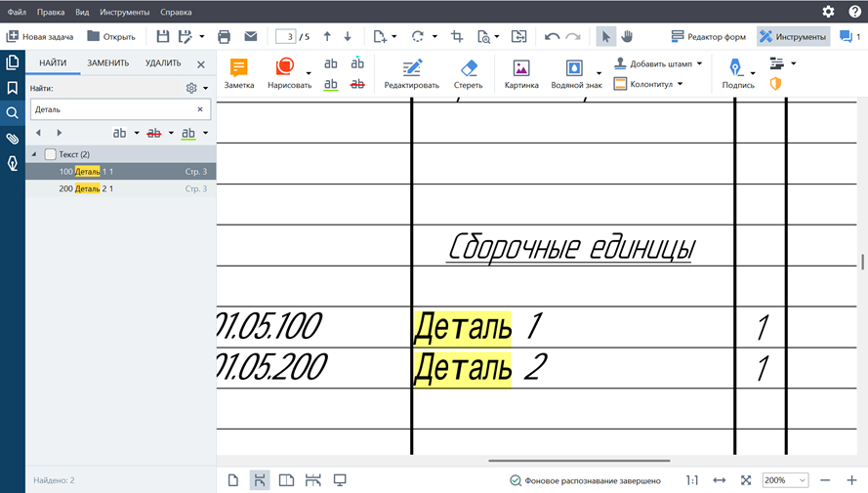Clear the search field text

tap(200, 109)
